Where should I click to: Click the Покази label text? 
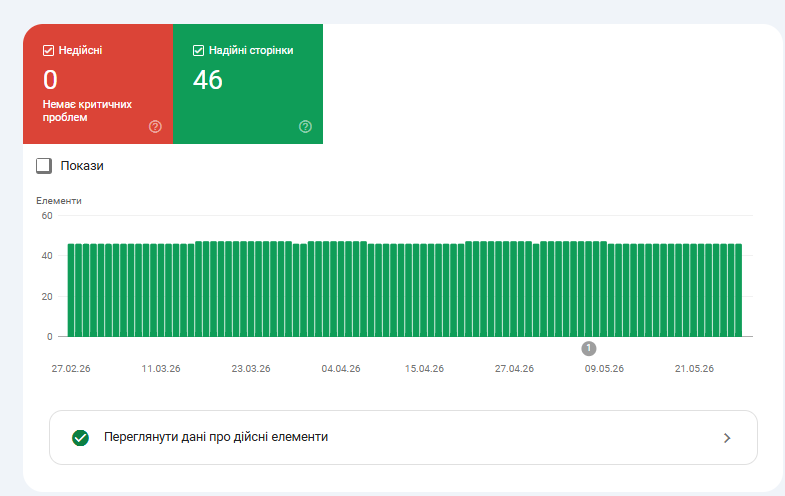[x=82, y=166]
